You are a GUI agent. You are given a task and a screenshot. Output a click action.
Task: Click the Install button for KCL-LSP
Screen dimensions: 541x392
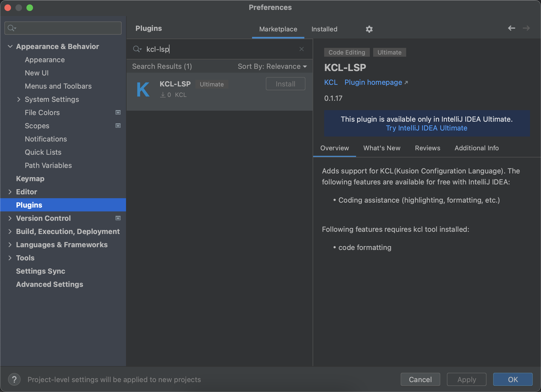(x=285, y=84)
